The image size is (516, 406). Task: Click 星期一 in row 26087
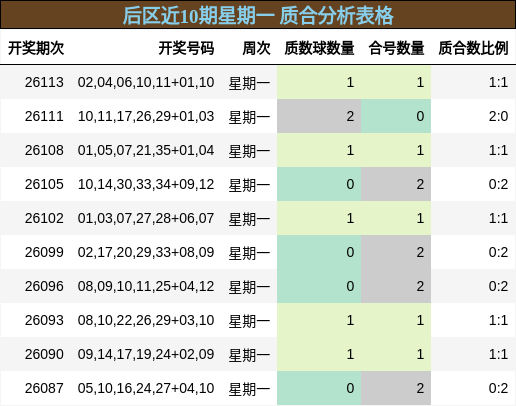pos(249,389)
